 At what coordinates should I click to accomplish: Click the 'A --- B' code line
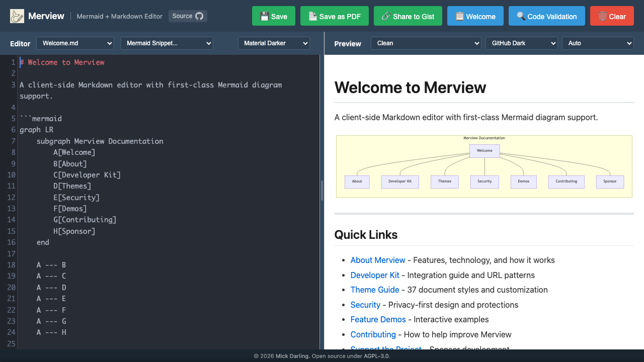point(51,265)
